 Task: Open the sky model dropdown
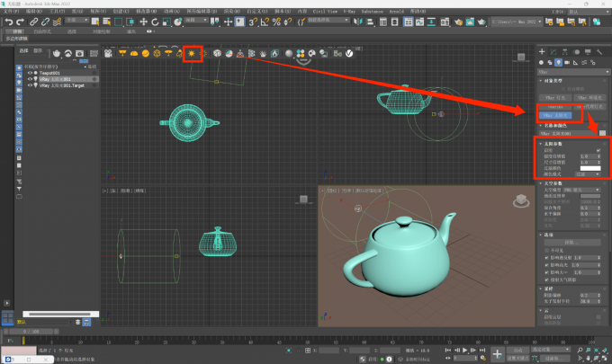point(581,190)
